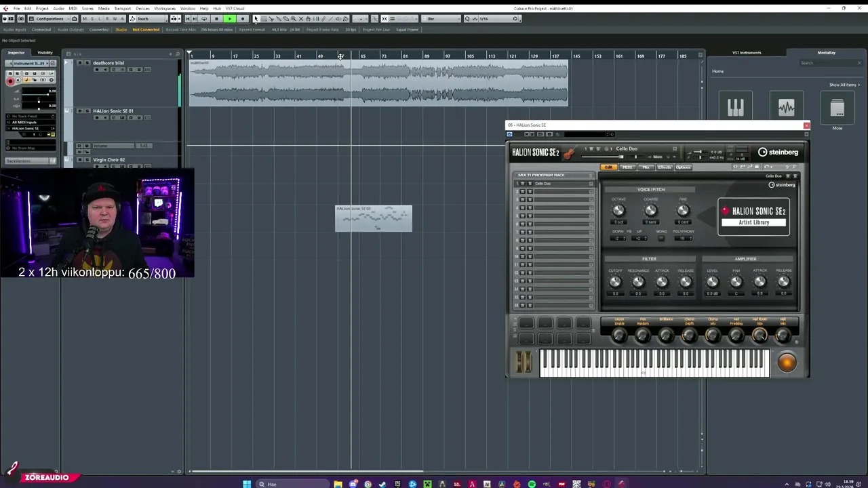868x488 pixels.
Task: Click the Play button in the transport bar
Action: click(230, 19)
